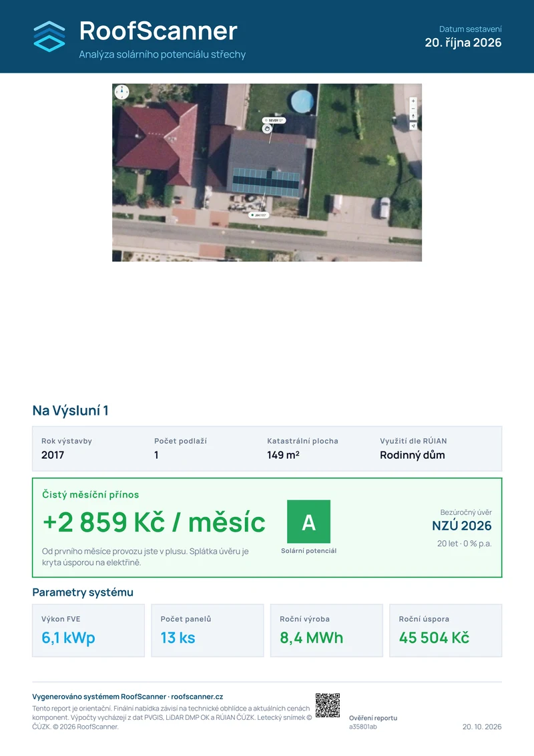Click the 'Rok výstavby' value 2017
The width and height of the screenshot is (534, 756).
click(53, 455)
